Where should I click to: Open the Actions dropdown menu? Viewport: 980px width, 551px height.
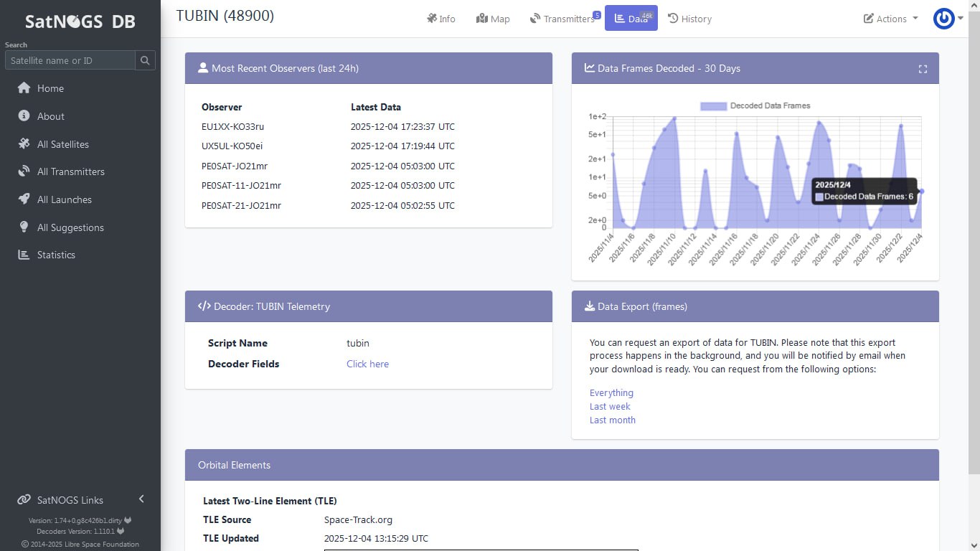tap(890, 19)
